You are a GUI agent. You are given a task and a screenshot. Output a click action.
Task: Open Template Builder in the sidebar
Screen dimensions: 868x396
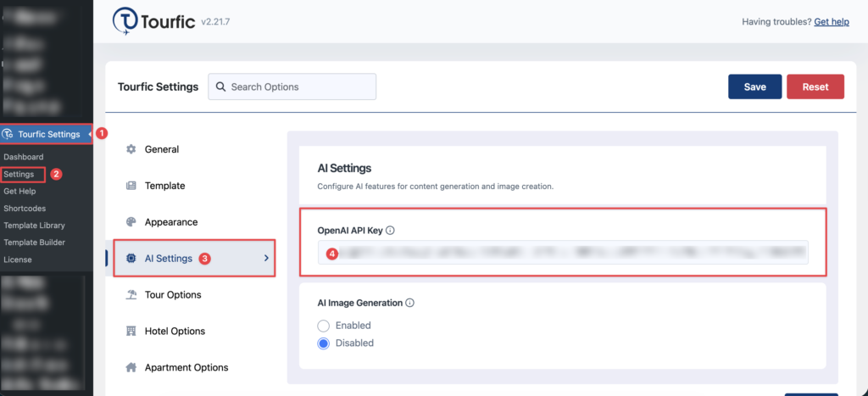coord(34,243)
